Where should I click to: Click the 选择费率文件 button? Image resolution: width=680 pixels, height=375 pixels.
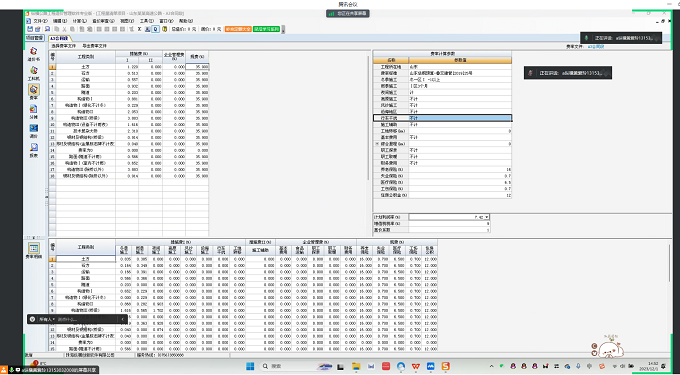tap(63, 46)
